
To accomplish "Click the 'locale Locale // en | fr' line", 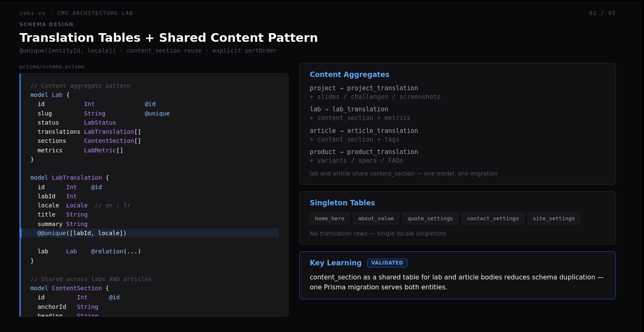I will coord(84,205).
